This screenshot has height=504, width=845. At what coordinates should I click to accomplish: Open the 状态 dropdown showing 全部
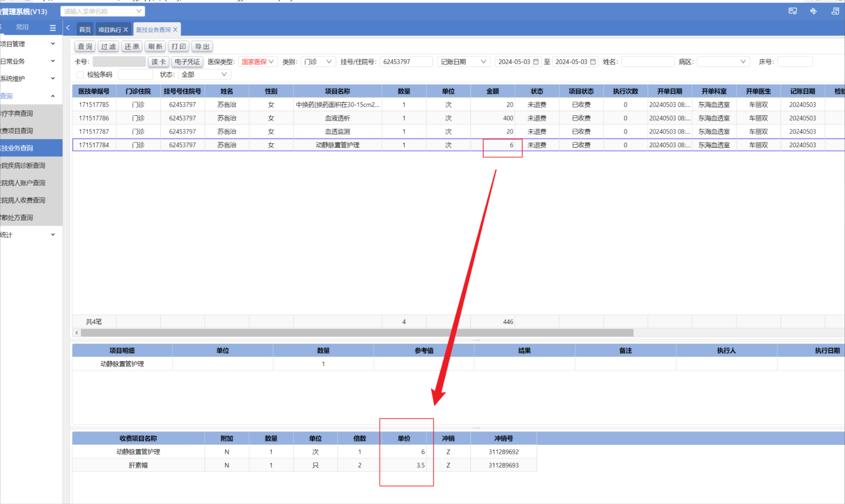204,74
